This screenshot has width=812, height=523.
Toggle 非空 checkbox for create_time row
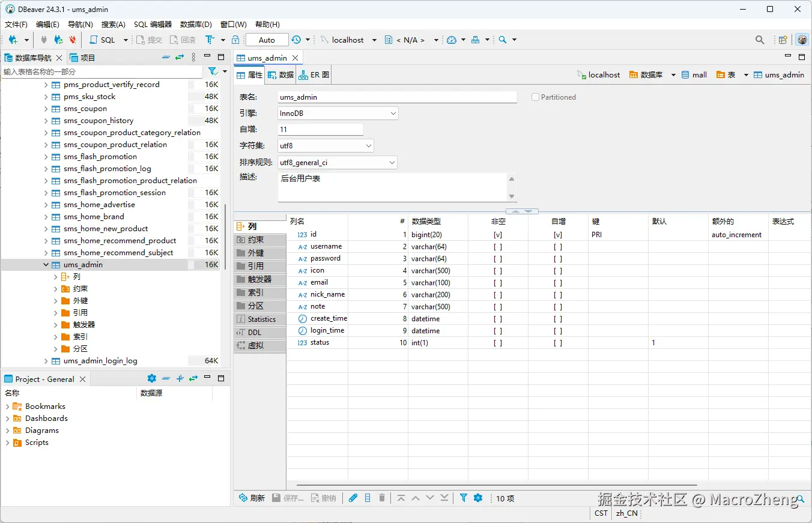[x=497, y=319]
